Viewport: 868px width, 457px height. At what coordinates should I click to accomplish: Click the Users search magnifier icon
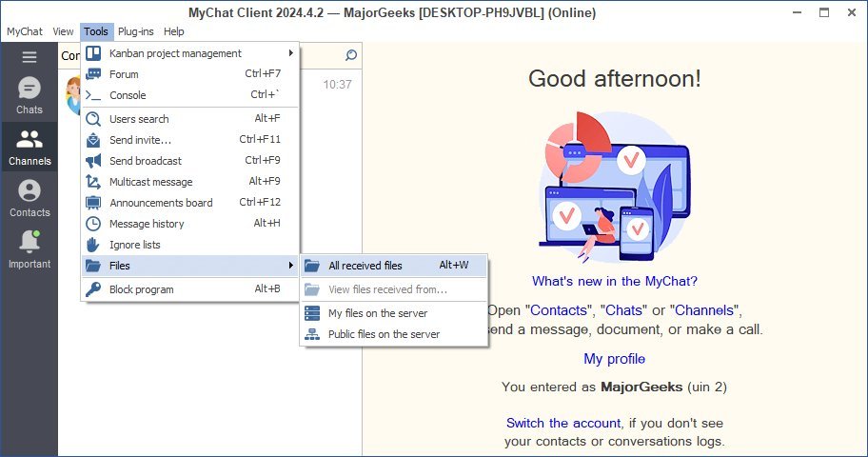point(93,119)
